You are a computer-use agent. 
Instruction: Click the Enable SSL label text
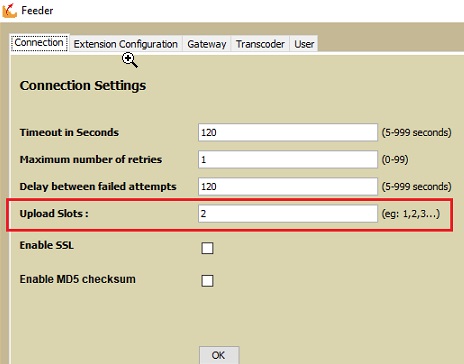pos(47,245)
